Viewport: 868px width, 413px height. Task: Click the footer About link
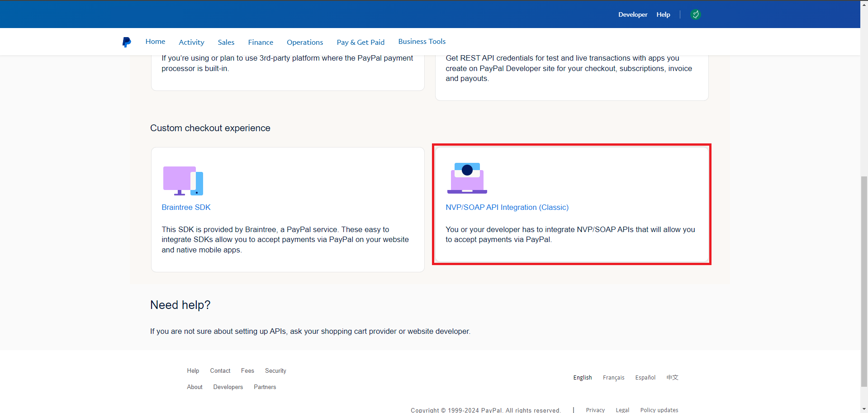point(194,387)
